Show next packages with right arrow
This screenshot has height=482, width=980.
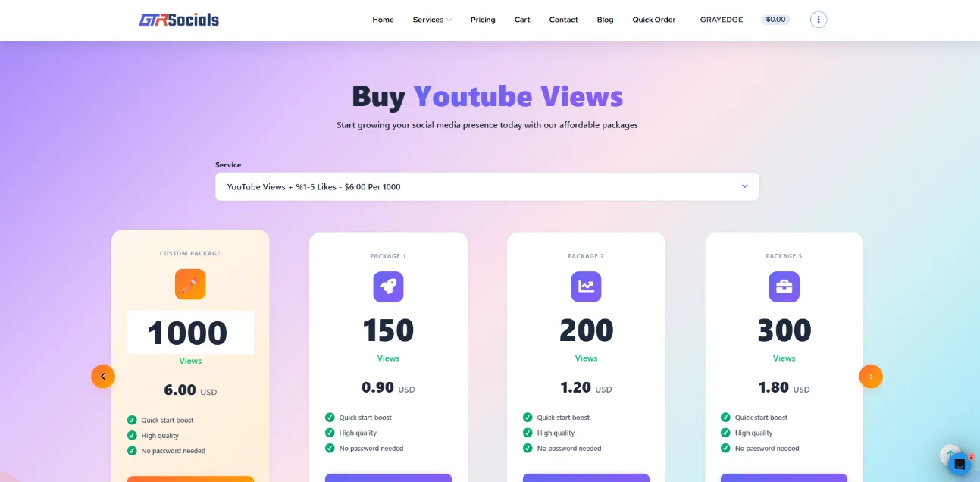click(x=871, y=376)
